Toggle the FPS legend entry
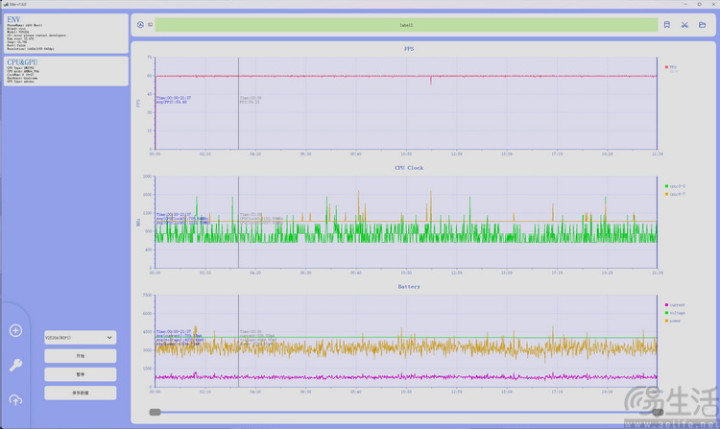The image size is (720, 429). pos(672,67)
